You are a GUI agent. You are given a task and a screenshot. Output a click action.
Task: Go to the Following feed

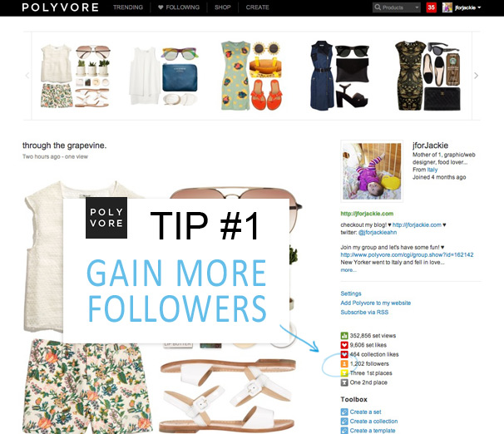[179, 7]
